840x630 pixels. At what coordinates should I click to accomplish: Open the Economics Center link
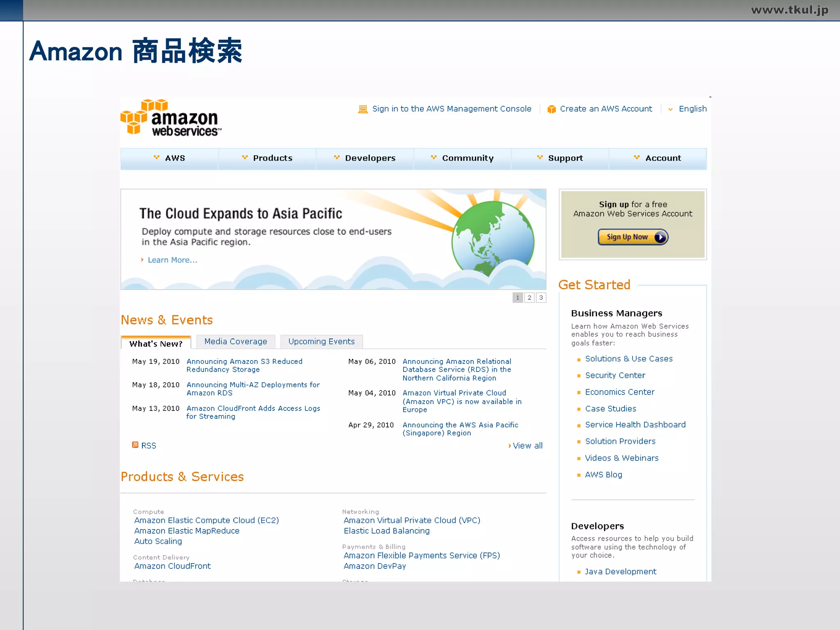point(619,392)
